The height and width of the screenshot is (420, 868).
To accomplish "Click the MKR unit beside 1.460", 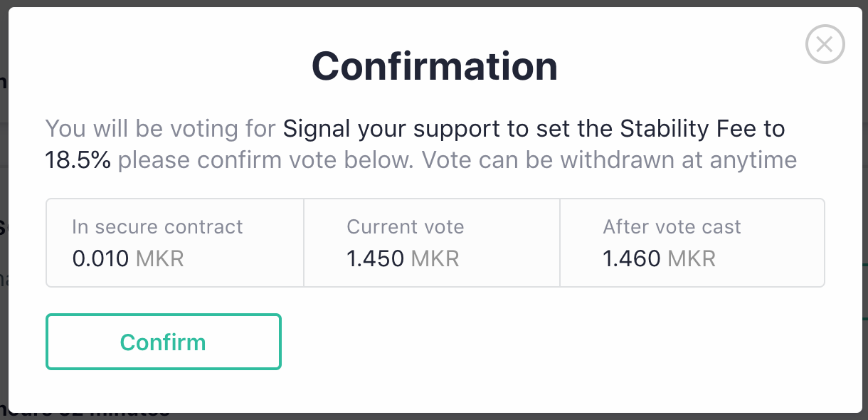I will click(x=692, y=258).
